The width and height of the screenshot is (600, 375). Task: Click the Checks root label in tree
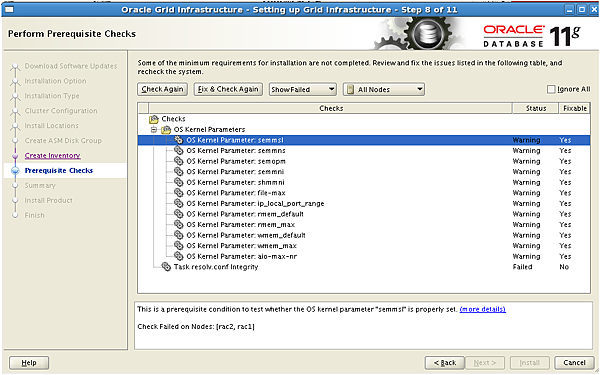[x=173, y=119]
